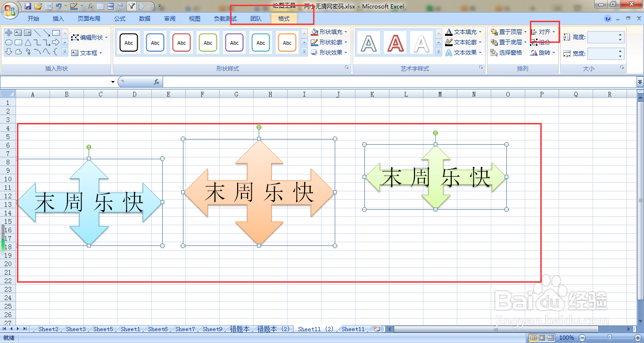
Task: Switch to Page Break Preview in the status bar
Action: (551, 338)
